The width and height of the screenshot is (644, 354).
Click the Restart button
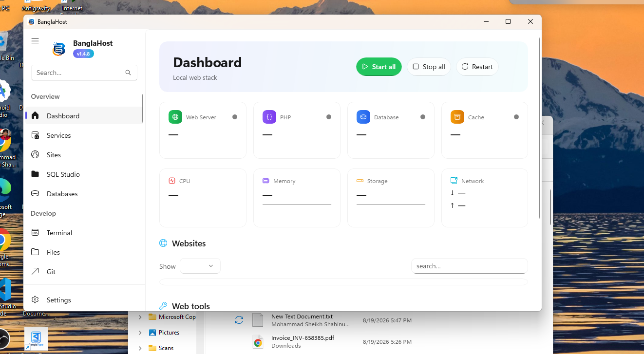tap(477, 67)
